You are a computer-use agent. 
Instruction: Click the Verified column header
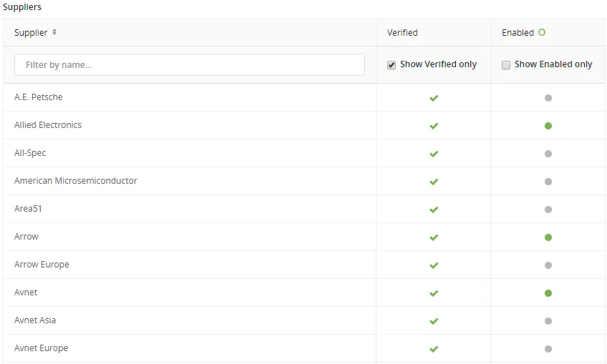pos(402,32)
